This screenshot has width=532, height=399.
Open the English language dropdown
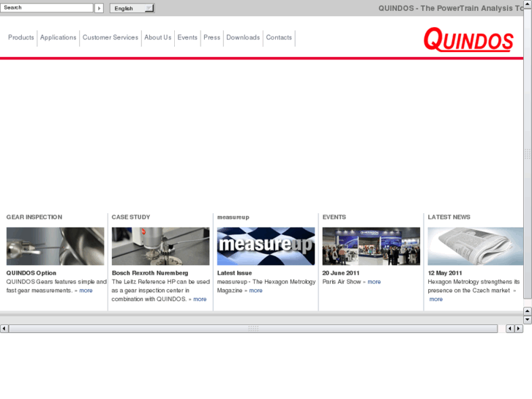tap(132, 8)
